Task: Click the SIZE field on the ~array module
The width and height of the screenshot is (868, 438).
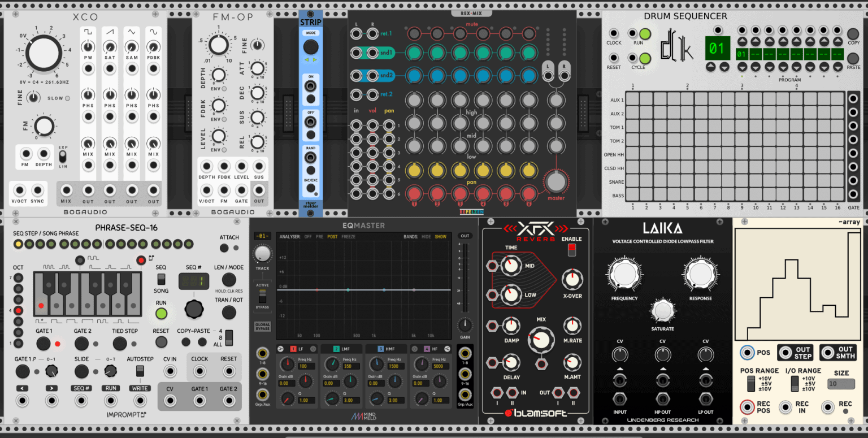Action: point(840,383)
